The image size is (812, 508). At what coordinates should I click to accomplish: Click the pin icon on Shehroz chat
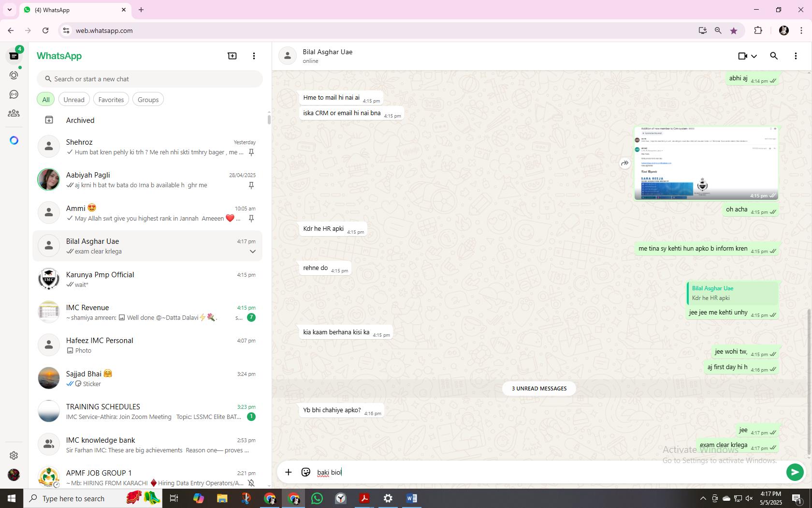tap(251, 152)
